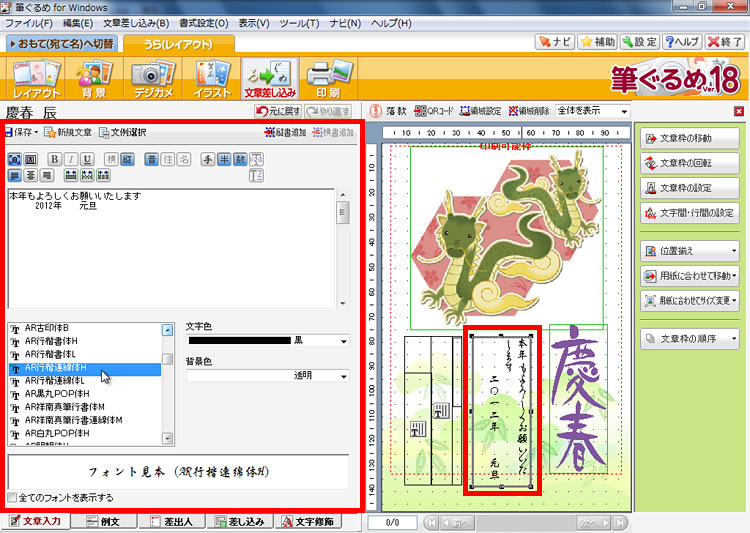Open the ツール(T) menu

[299, 23]
